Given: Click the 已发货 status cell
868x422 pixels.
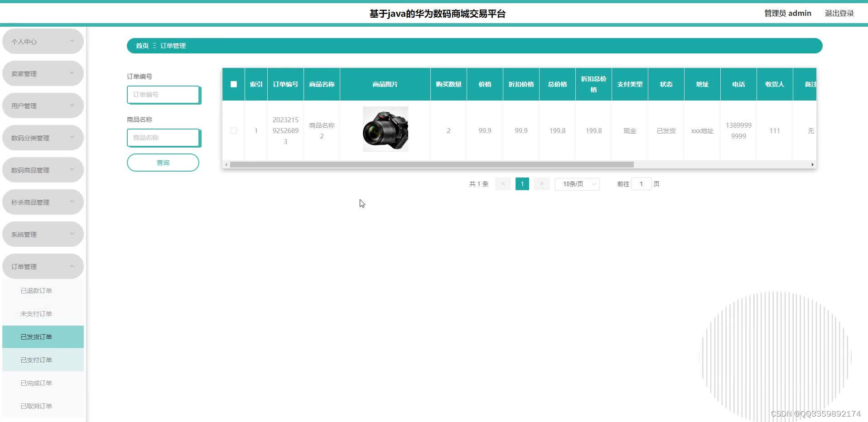Looking at the screenshot, I should point(666,131).
